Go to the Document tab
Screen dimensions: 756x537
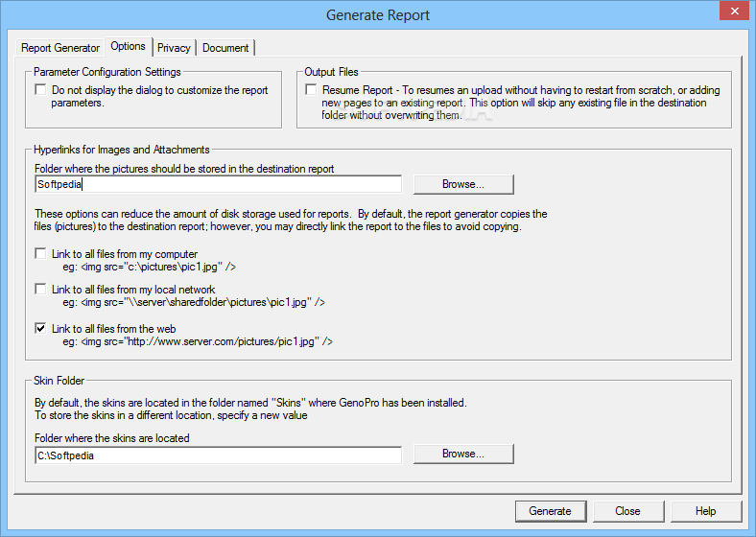[x=225, y=48]
